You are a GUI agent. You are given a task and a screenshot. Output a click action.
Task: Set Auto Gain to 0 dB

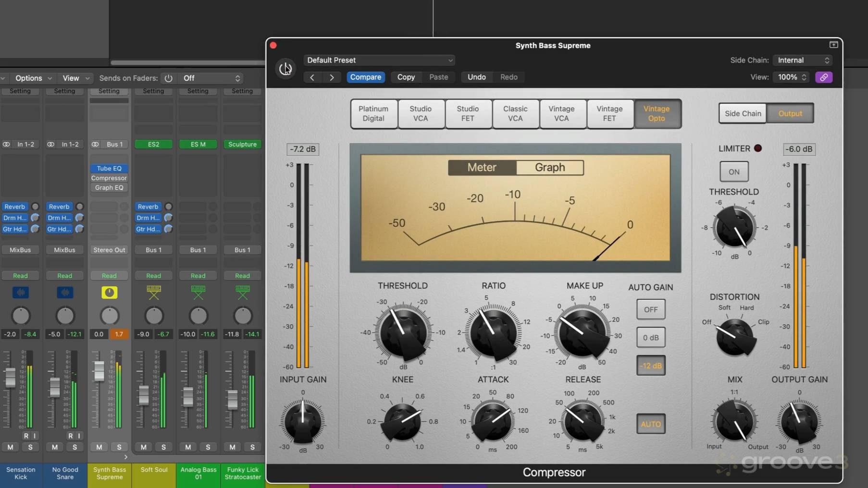[651, 338]
